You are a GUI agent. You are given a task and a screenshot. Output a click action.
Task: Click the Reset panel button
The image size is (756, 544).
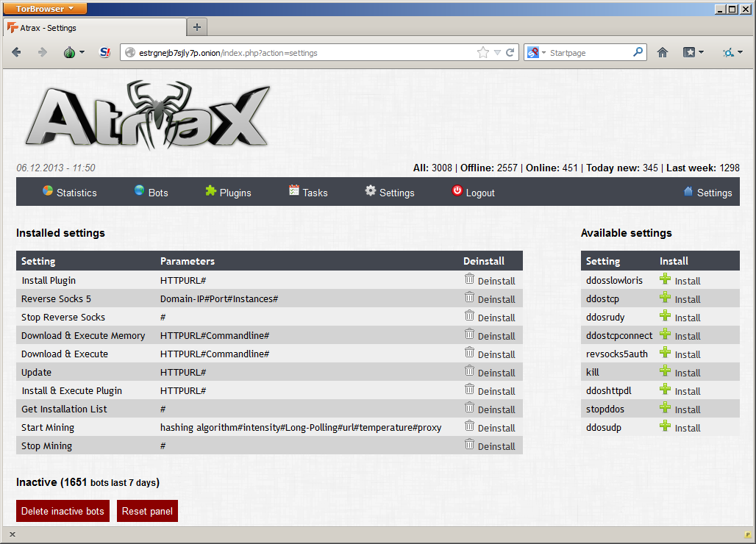(147, 511)
